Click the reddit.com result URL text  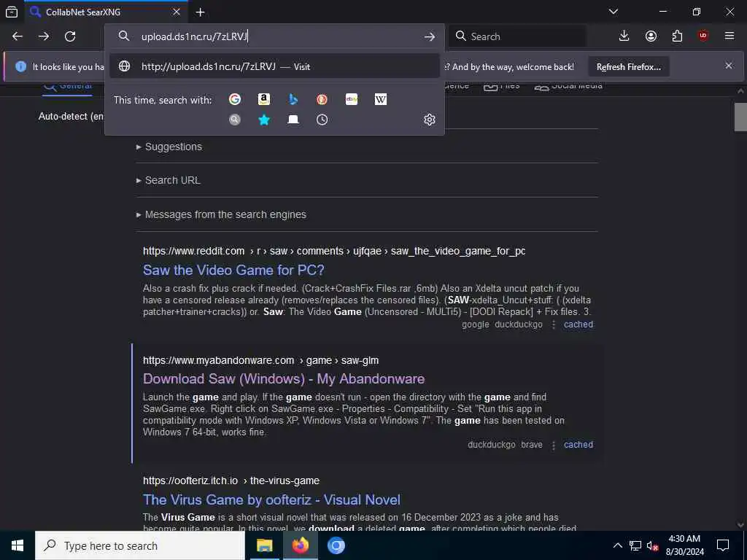click(x=334, y=251)
